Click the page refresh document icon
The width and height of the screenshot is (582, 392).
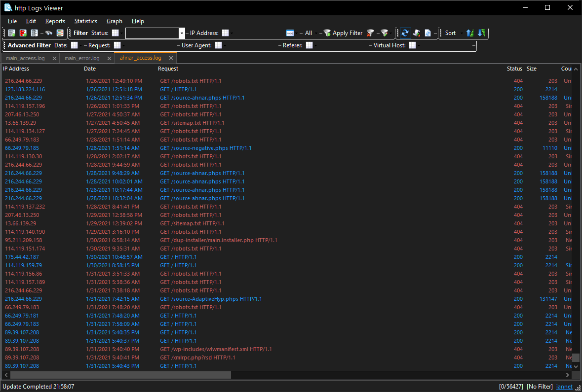[x=427, y=33]
